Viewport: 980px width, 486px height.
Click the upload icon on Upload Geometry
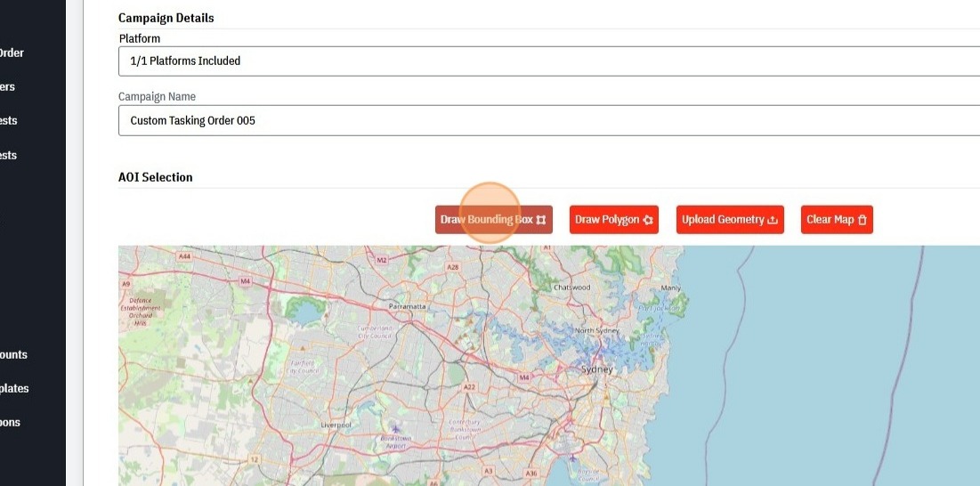click(773, 221)
